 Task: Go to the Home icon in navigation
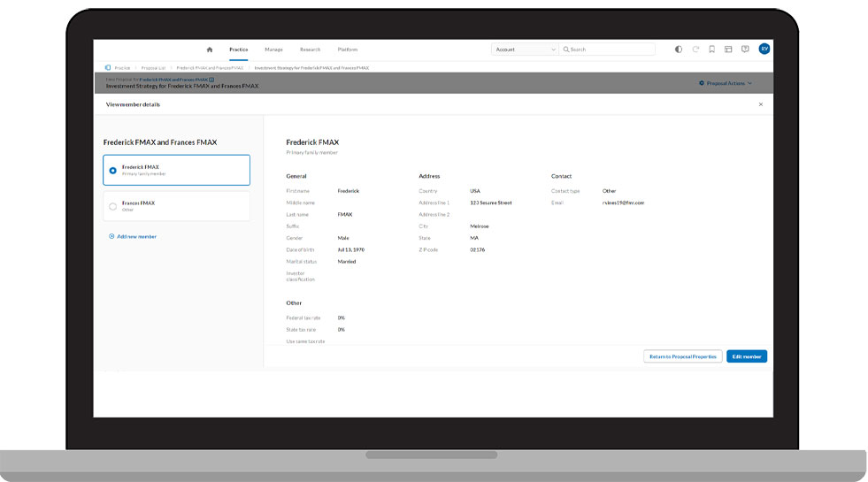pyautogui.click(x=210, y=50)
